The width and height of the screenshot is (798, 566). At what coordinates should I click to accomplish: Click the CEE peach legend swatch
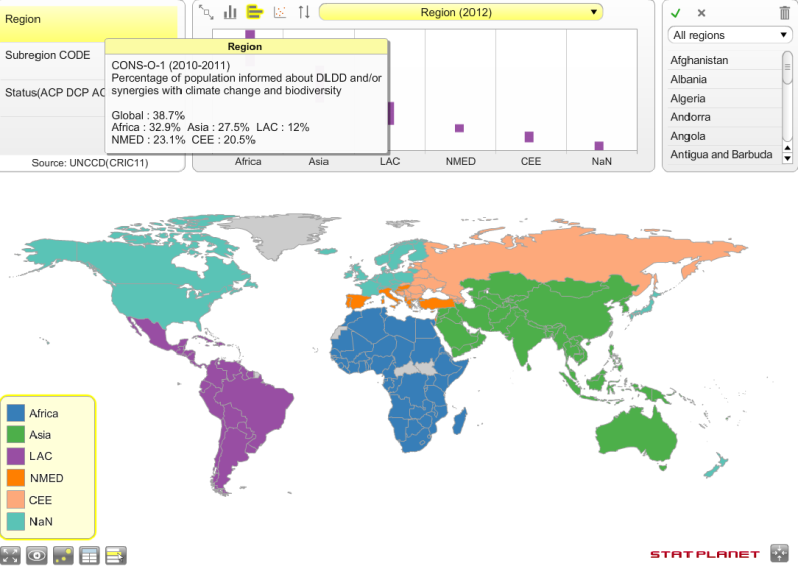click(16, 499)
